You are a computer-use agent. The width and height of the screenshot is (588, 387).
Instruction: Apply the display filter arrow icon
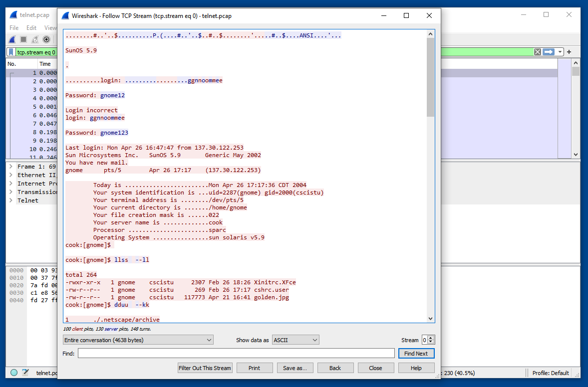point(549,52)
